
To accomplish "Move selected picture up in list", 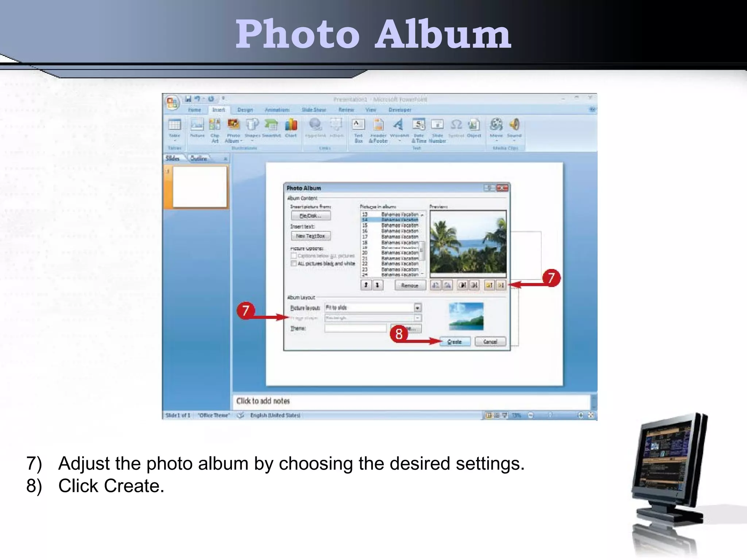I will click(366, 285).
